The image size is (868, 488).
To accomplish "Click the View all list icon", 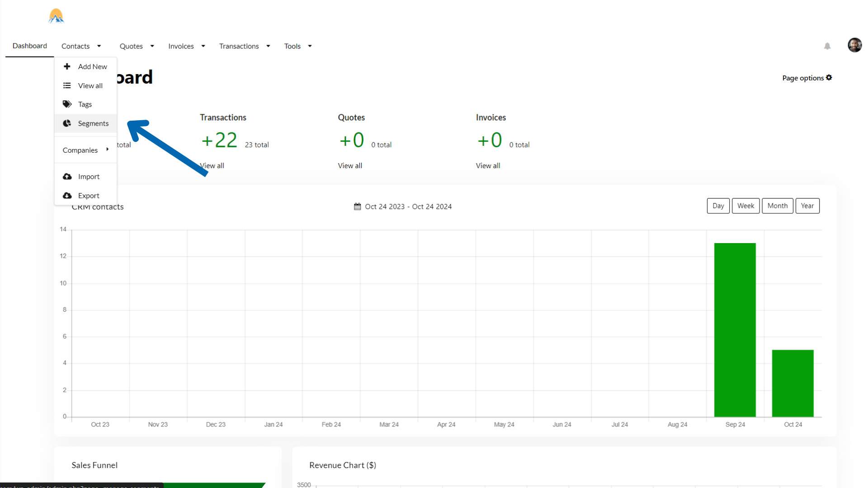I will point(67,85).
